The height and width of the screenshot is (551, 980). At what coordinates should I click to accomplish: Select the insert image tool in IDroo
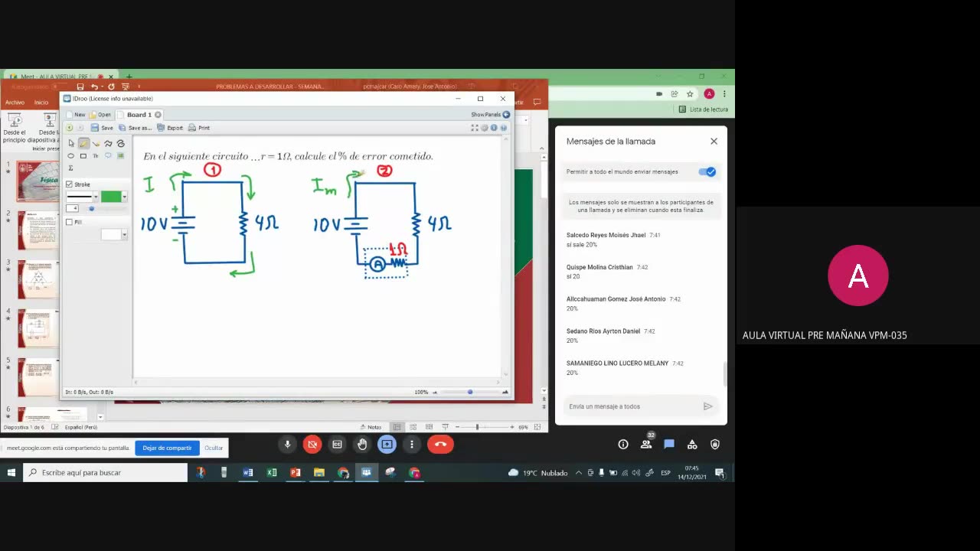tap(120, 155)
